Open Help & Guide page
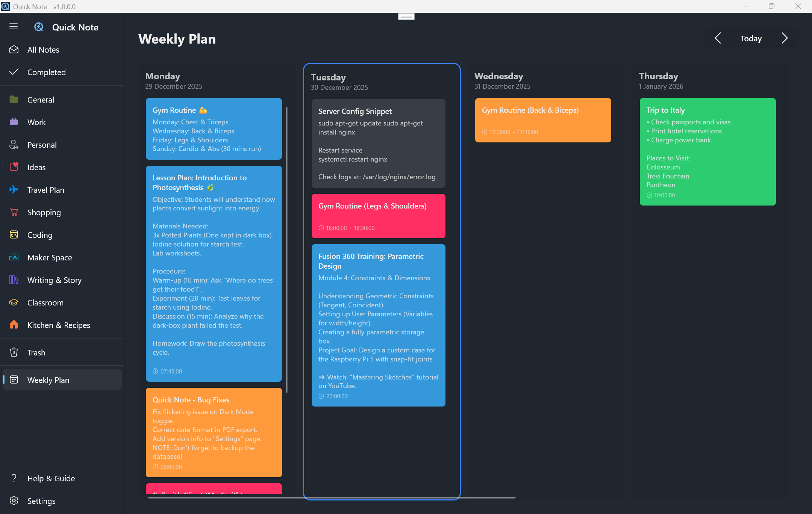Viewport: 812px width, 514px height. (51, 479)
